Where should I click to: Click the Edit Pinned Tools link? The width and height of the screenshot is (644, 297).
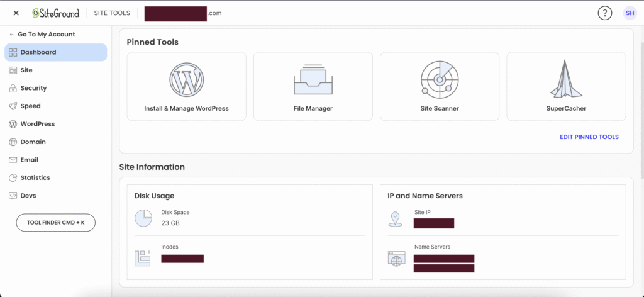[589, 137]
